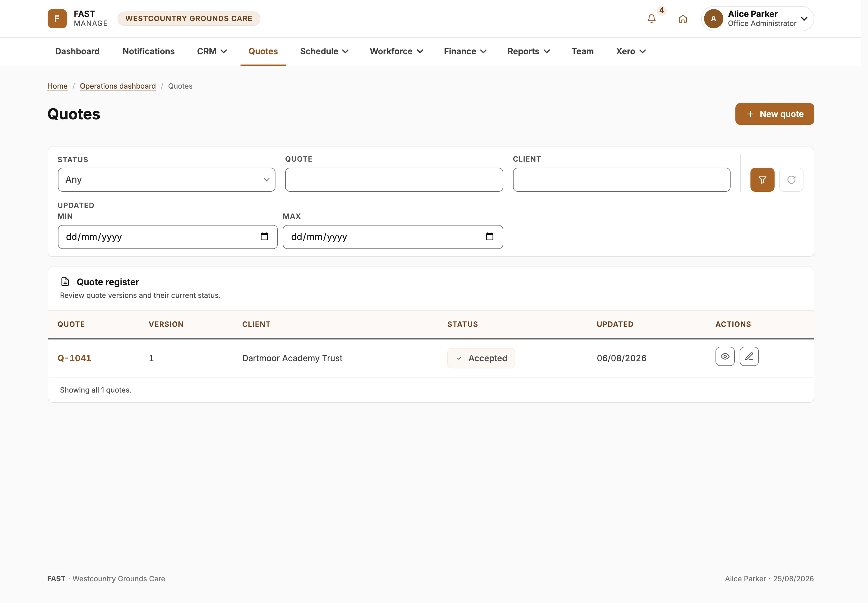
Task: Open calendar picker for Min date
Action: coord(264,236)
